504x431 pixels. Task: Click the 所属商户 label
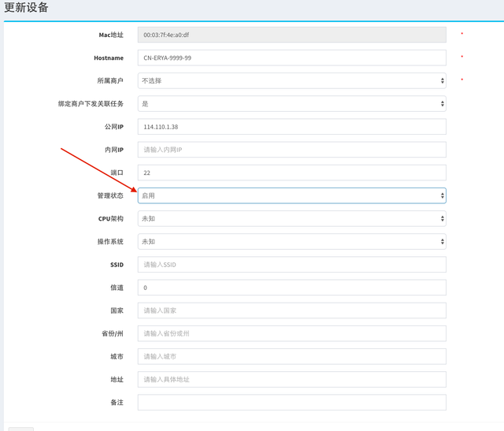[110, 80]
